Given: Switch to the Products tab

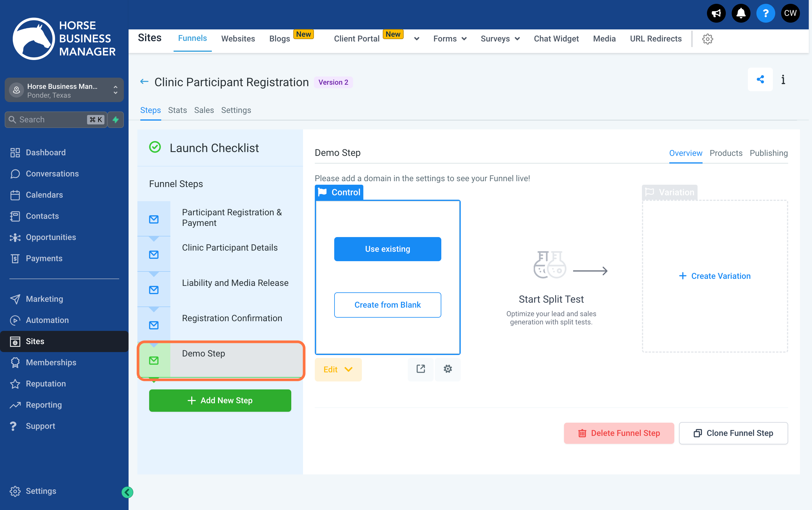Looking at the screenshot, I should click(x=726, y=153).
